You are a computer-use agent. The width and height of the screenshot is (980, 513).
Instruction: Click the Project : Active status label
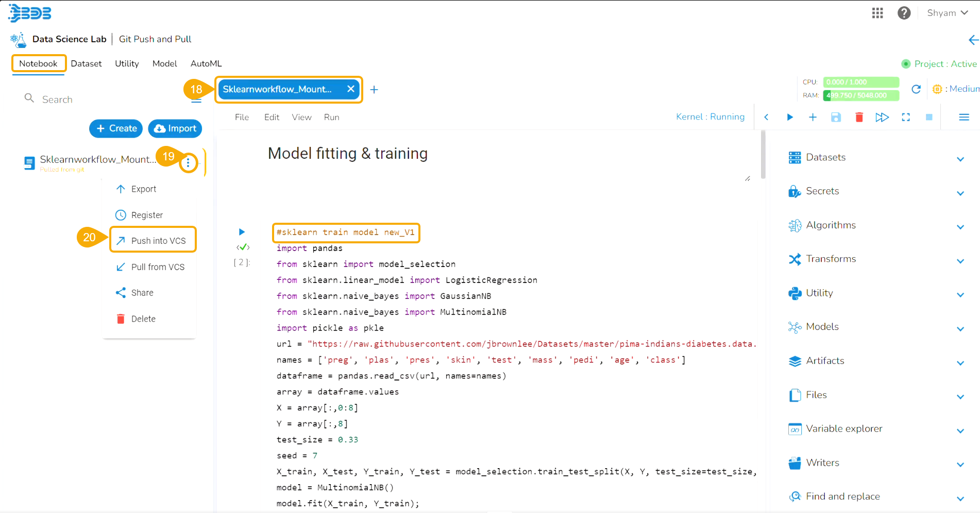(x=945, y=64)
